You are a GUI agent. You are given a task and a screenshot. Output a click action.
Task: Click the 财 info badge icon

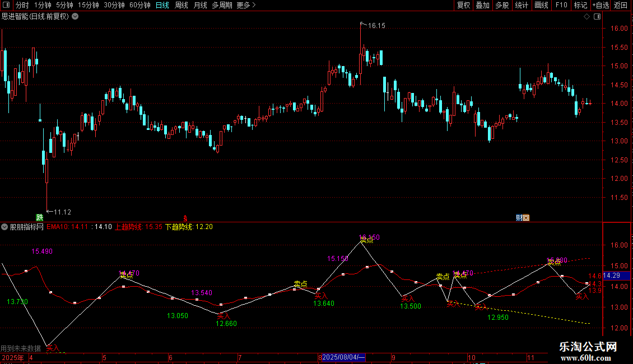[519, 218]
